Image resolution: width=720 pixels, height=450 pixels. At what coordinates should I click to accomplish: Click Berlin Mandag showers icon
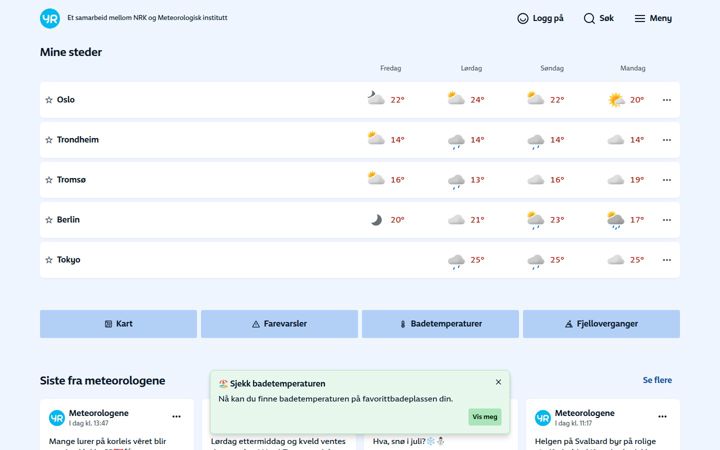(x=616, y=220)
